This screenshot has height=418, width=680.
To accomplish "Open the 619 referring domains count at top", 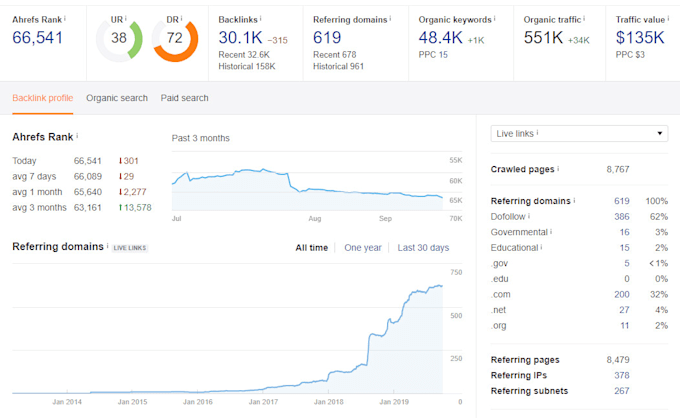I will [327, 38].
